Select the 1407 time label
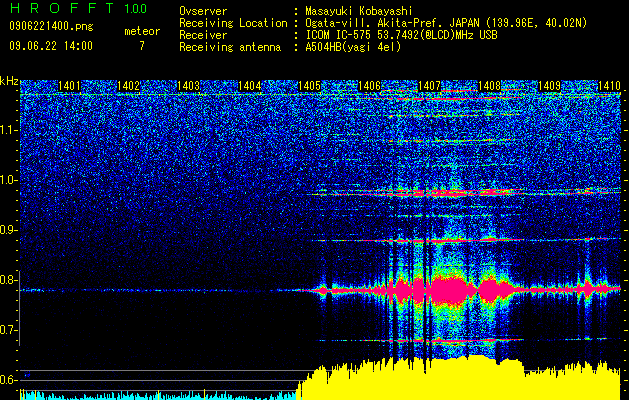This screenshot has width=629, height=400. pyautogui.click(x=429, y=86)
